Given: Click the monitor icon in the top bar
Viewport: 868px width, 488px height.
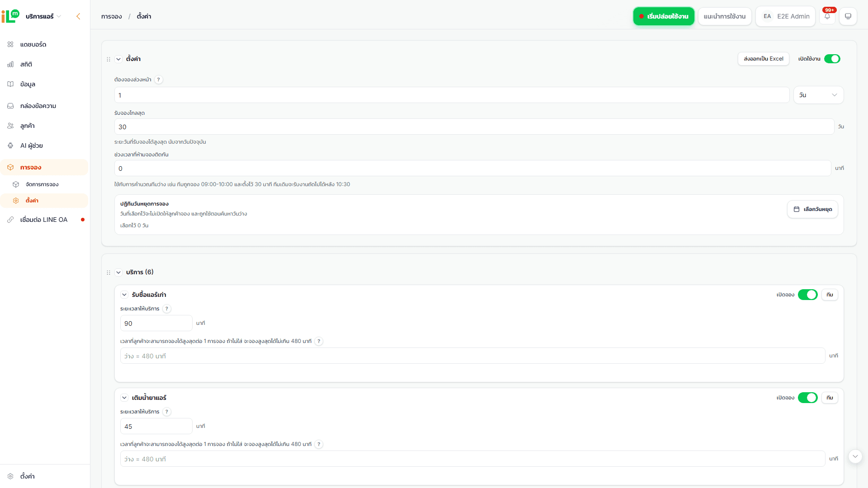Looking at the screenshot, I should [848, 16].
